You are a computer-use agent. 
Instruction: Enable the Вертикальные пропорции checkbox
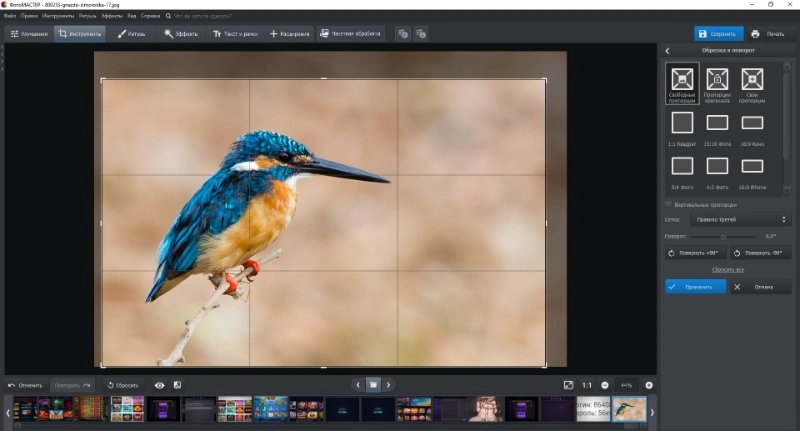coord(668,205)
